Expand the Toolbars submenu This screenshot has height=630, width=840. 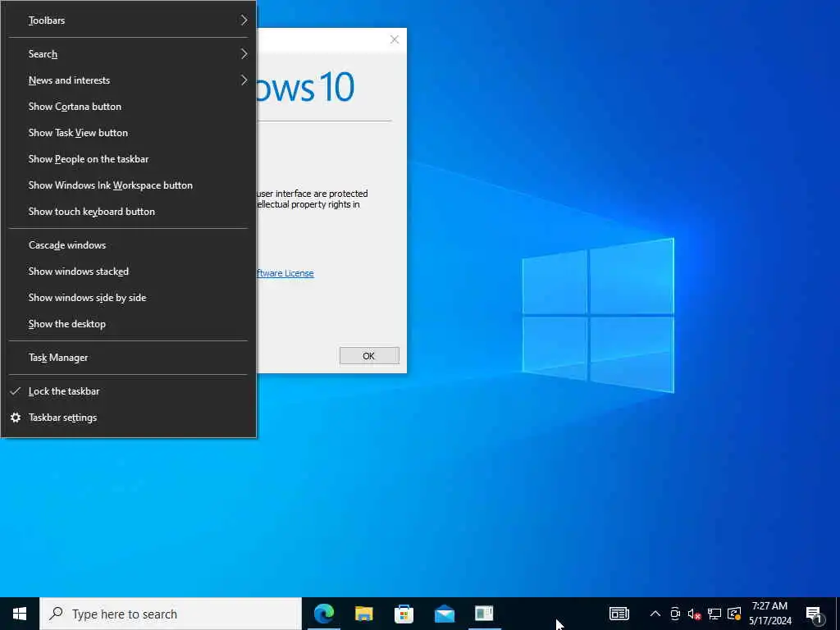(128, 21)
